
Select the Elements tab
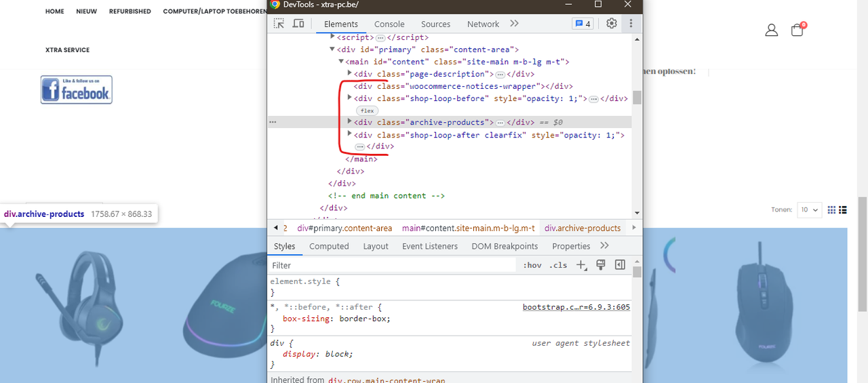pyautogui.click(x=341, y=24)
